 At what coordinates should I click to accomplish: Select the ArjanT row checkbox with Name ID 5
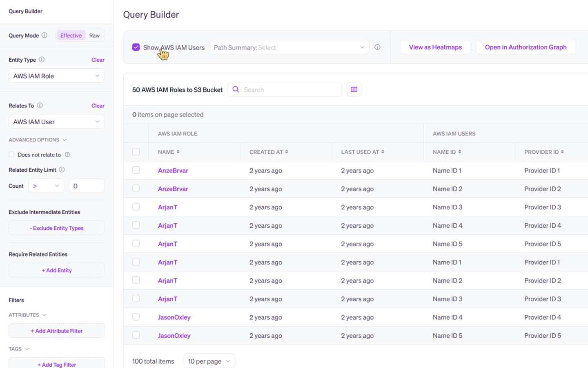136,244
